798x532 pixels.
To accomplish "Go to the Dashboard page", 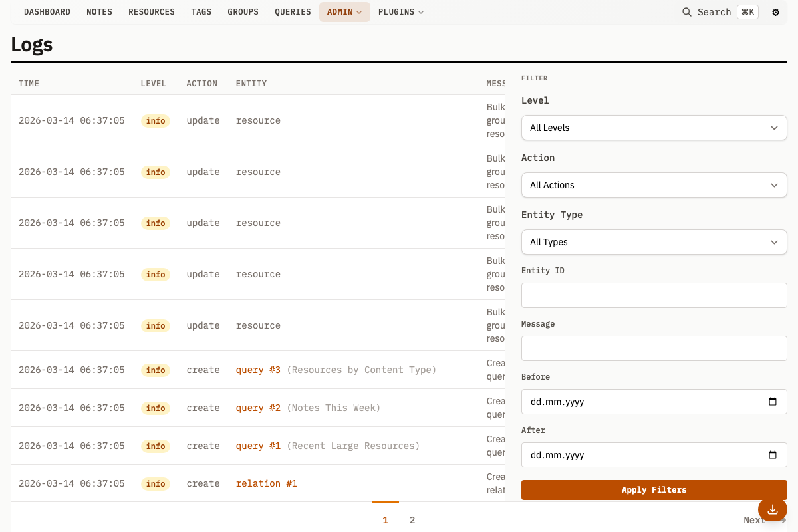I will tap(47, 12).
